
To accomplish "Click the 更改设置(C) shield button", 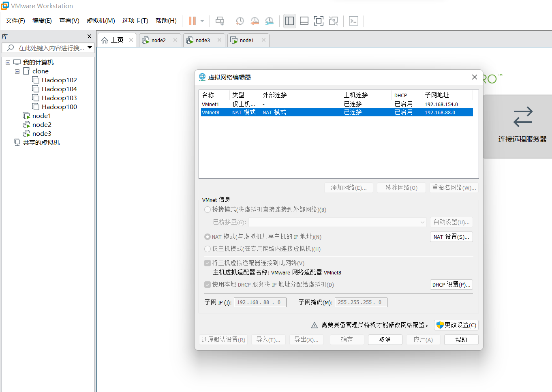I will point(456,325).
